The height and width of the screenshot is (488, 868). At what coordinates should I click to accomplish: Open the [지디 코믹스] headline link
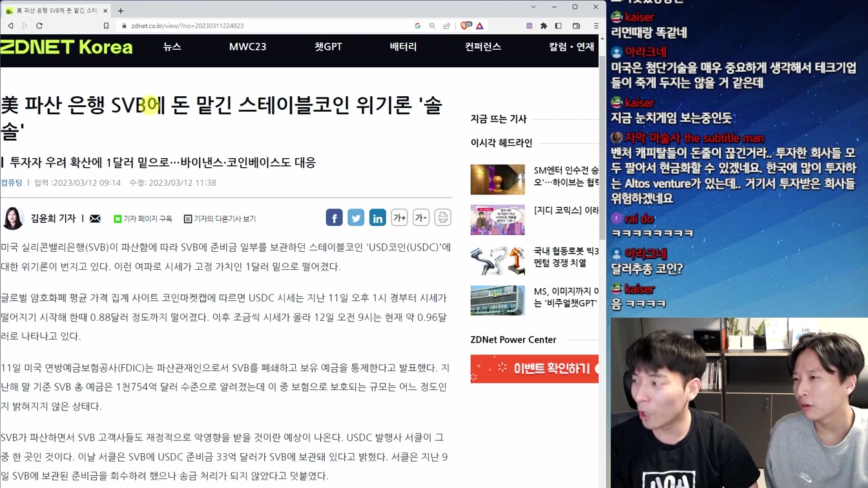pos(566,210)
